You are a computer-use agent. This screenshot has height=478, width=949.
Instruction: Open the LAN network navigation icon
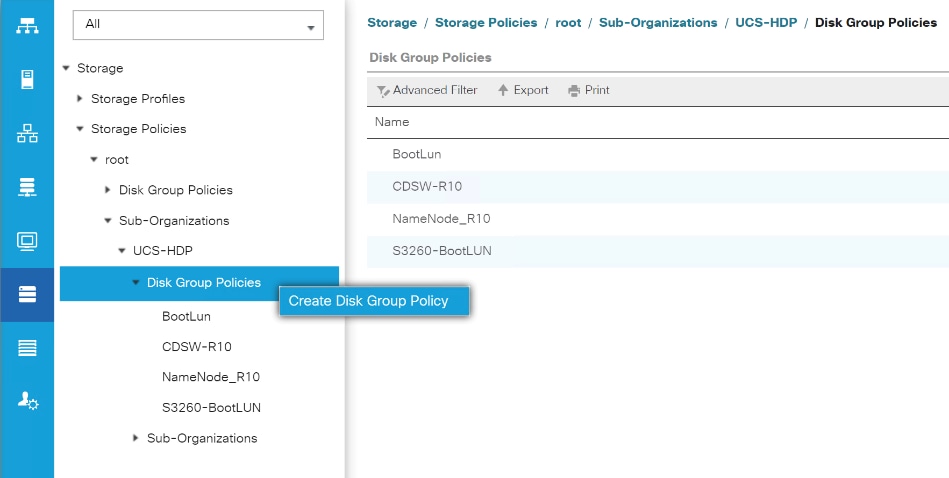click(27, 133)
